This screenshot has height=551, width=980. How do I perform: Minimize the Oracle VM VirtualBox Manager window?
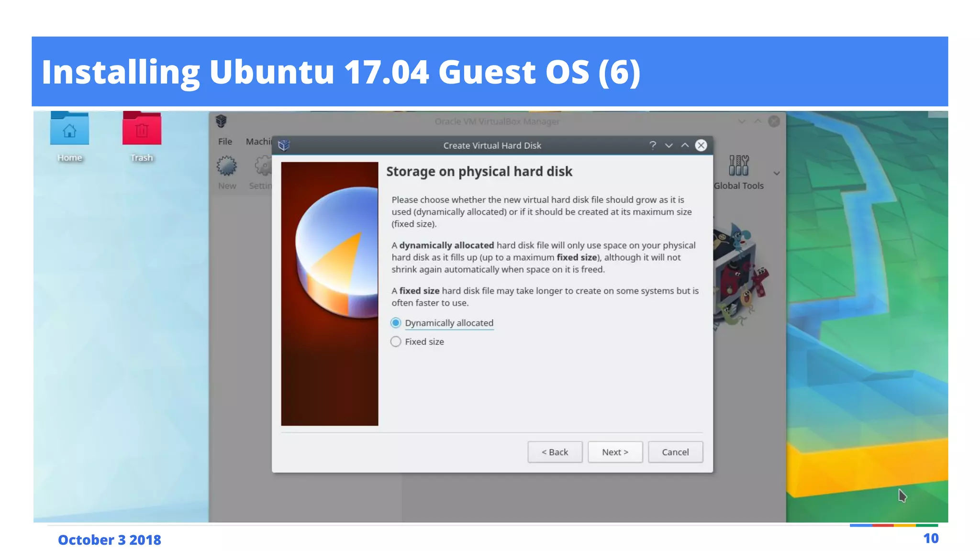(742, 121)
